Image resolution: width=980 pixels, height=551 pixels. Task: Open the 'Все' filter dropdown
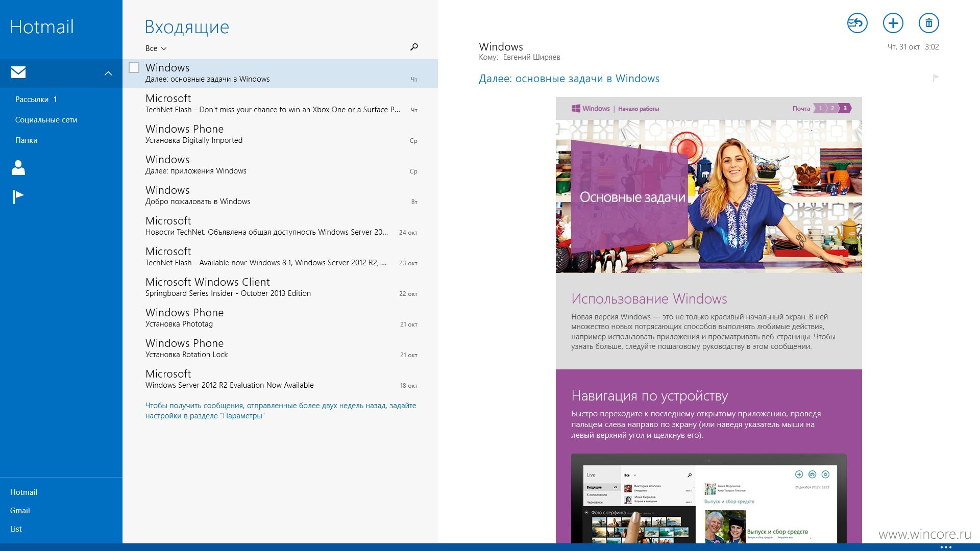click(156, 48)
